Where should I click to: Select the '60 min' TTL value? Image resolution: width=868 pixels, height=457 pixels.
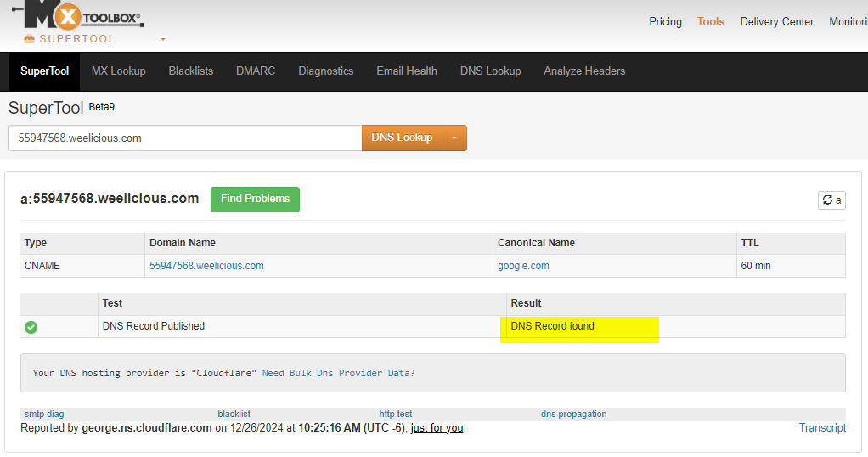tap(756, 266)
